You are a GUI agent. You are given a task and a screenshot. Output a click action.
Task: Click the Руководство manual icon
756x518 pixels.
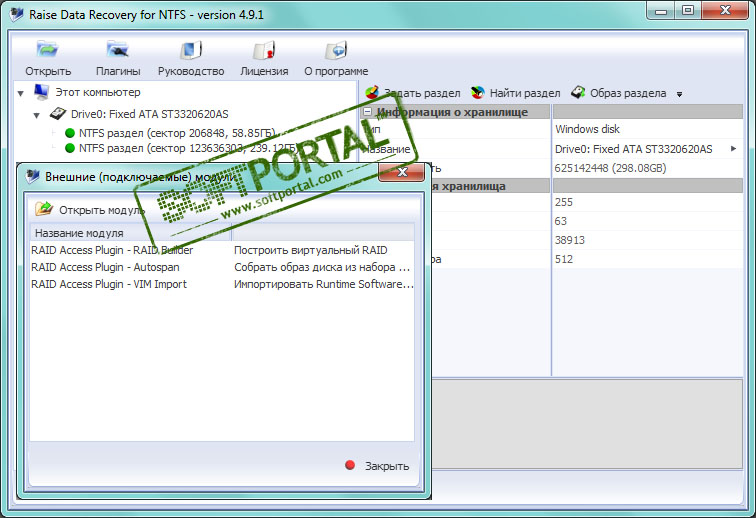tap(191, 50)
